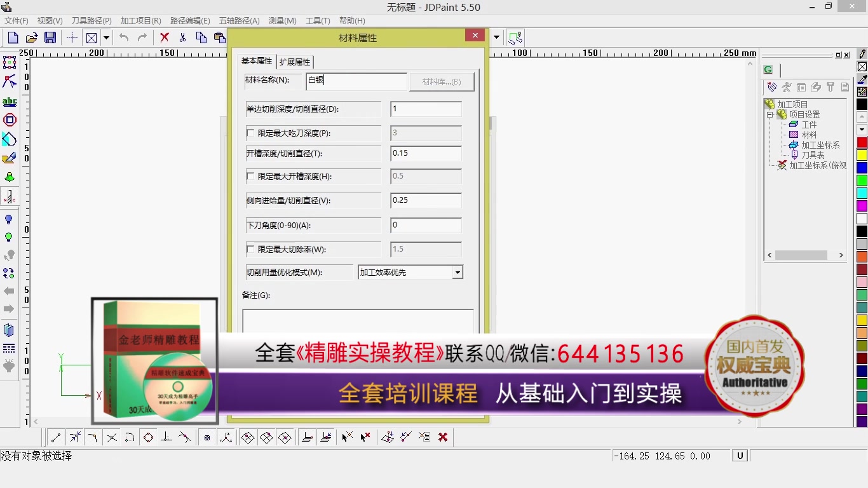Screen dimensions: 868x488
Task: Open the 切削用量优化模式 dropdown
Action: pyautogui.click(x=457, y=272)
